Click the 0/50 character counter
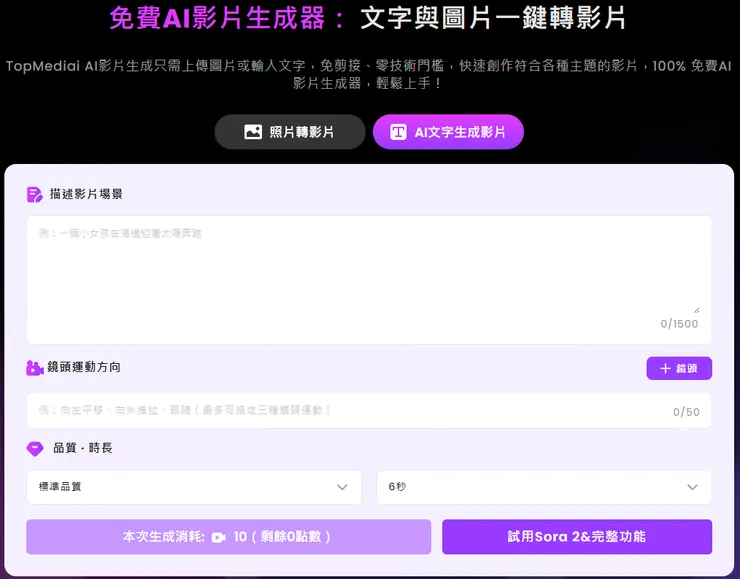The height and width of the screenshot is (579, 740). pos(686,412)
